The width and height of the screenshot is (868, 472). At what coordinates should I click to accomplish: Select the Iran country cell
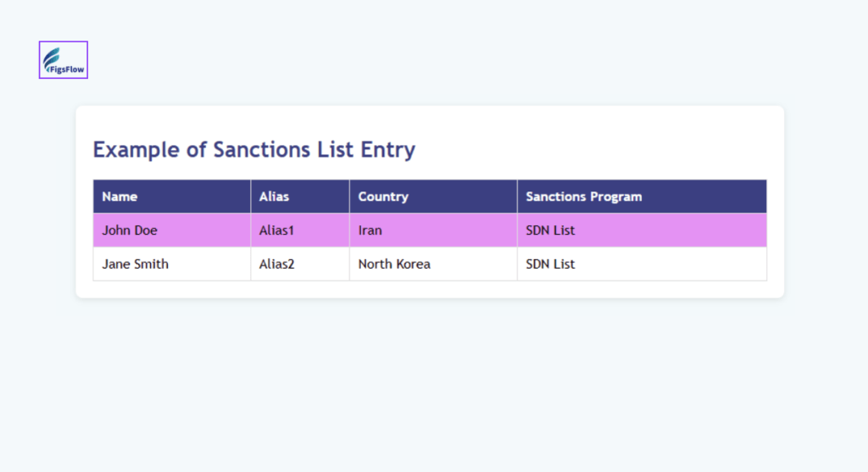click(370, 230)
